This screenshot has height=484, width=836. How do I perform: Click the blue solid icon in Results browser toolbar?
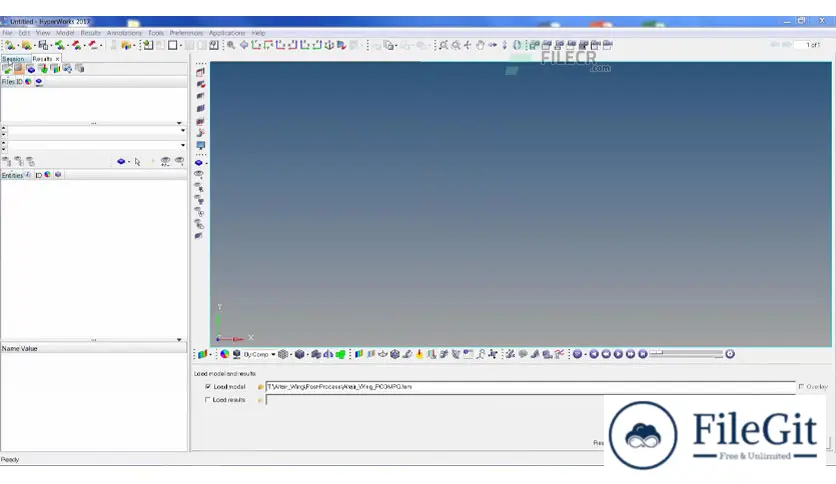pyautogui.click(x=31, y=69)
